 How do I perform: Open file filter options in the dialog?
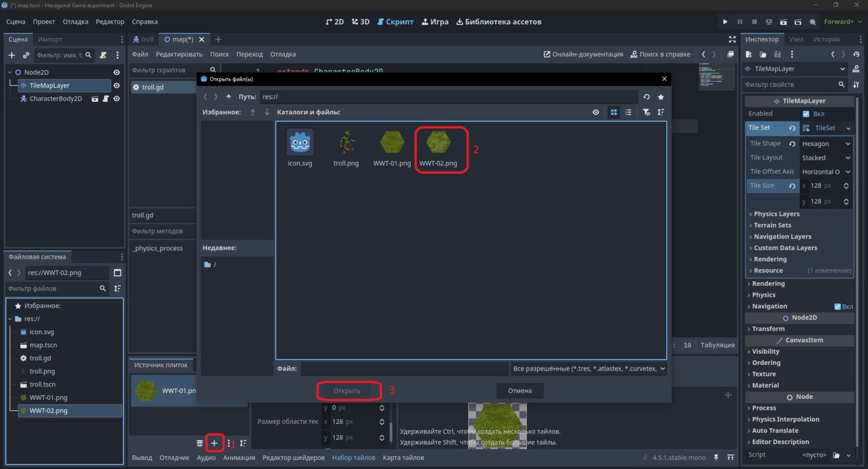coord(646,112)
